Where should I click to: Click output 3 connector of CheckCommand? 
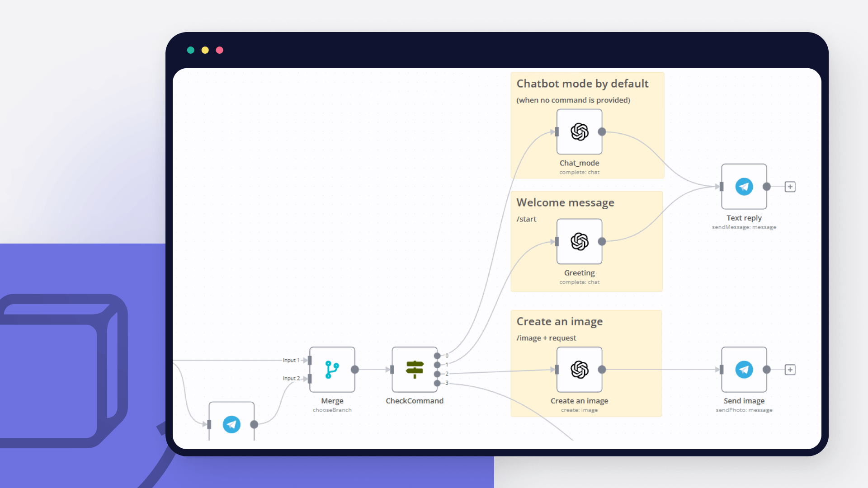pyautogui.click(x=438, y=383)
